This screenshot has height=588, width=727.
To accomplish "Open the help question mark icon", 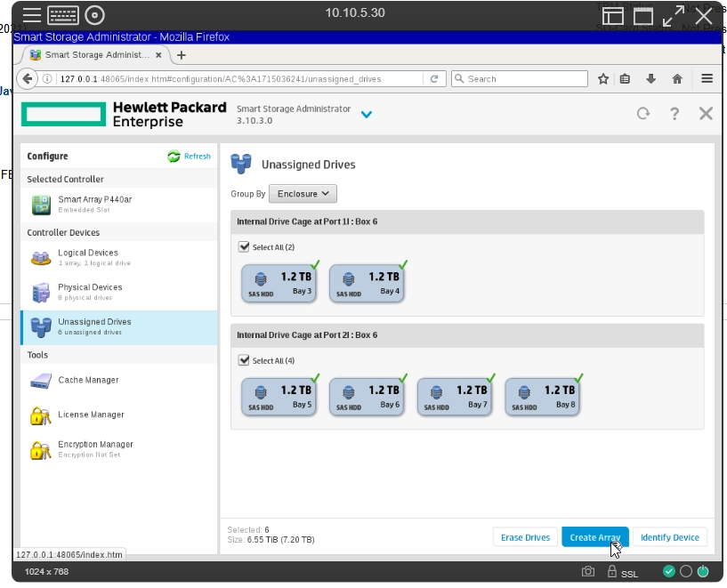I will pyautogui.click(x=674, y=113).
